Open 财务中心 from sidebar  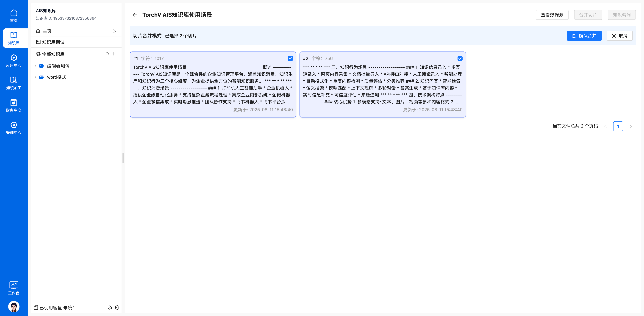tap(14, 106)
